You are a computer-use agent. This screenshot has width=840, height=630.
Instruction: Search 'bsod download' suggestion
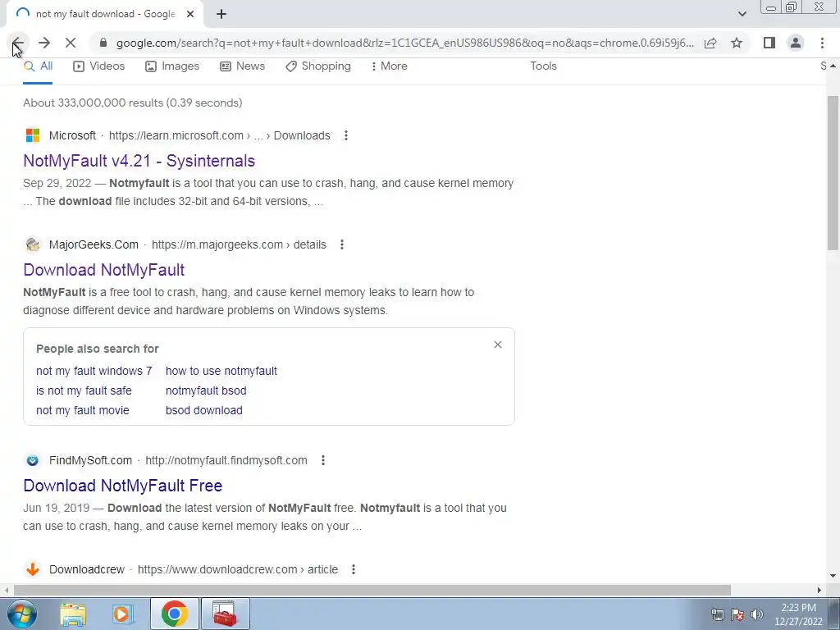(x=203, y=410)
